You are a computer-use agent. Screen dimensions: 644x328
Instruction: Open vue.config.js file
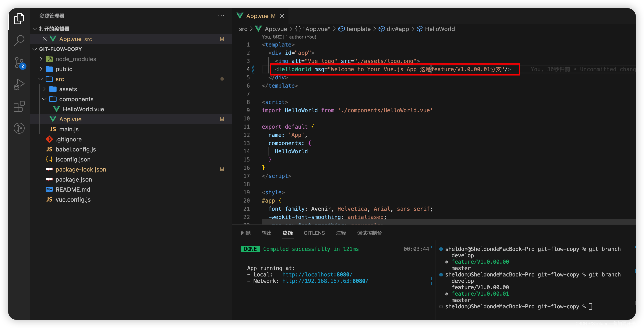click(131, 200)
